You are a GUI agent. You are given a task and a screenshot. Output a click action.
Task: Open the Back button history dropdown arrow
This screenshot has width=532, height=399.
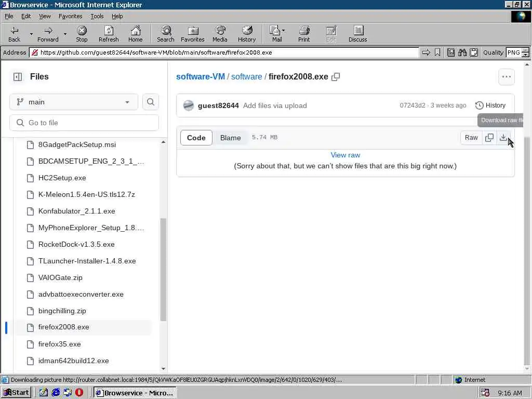(31, 34)
